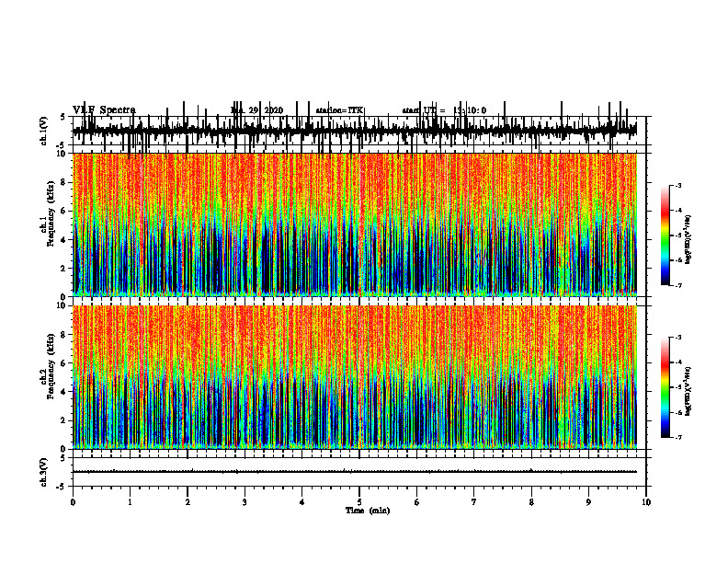Click the ch.2 "Frequency (kHz)" axis label
Viewport: 728px width, 563px height.
(51, 366)
